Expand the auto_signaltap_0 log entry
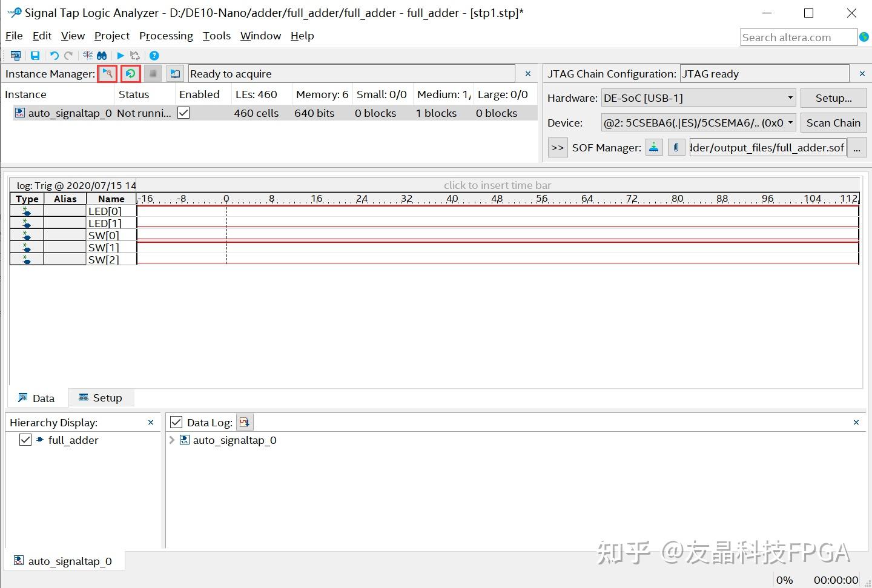 coord(172,440)
